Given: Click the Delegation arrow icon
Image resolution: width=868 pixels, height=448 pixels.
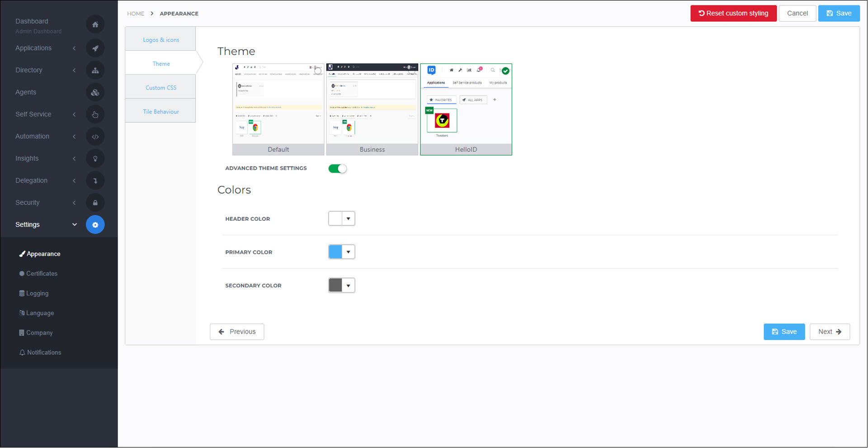Looking at the screenshot, I should (95, 181).
